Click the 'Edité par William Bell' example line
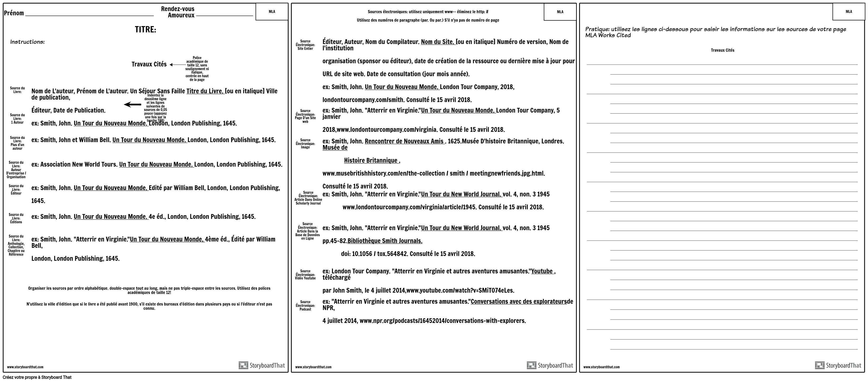 point(156,194)
